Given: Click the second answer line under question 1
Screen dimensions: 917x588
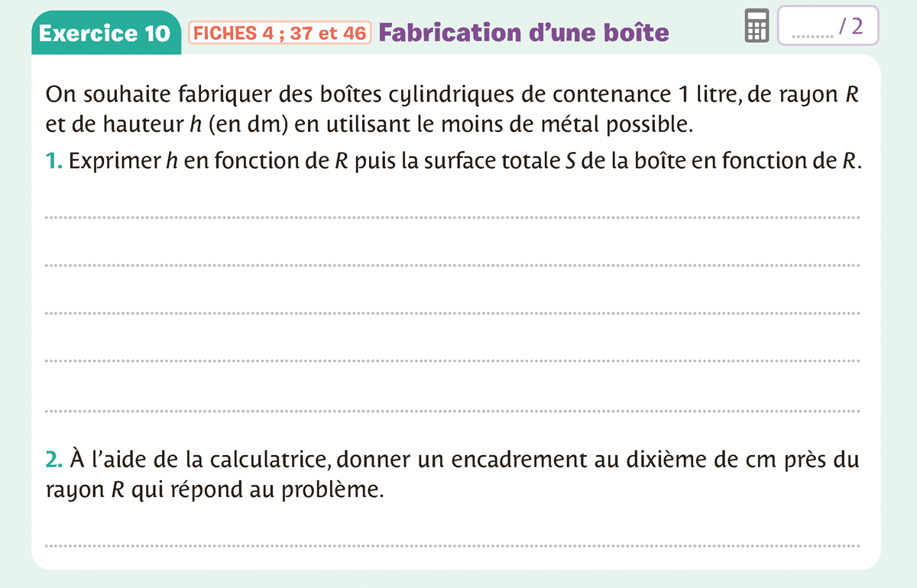Looking at the screenshot, I should click(x=452, y=265).
